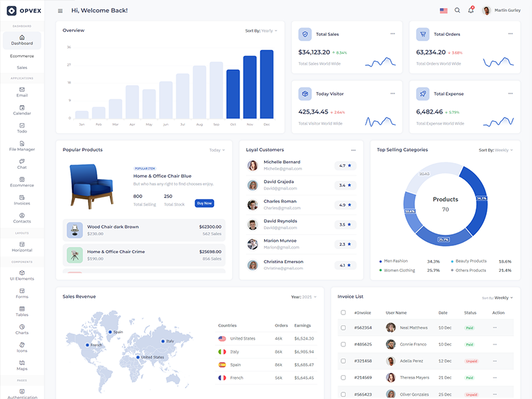
Task: Click the US flag language icon
Action: (444, 11)
